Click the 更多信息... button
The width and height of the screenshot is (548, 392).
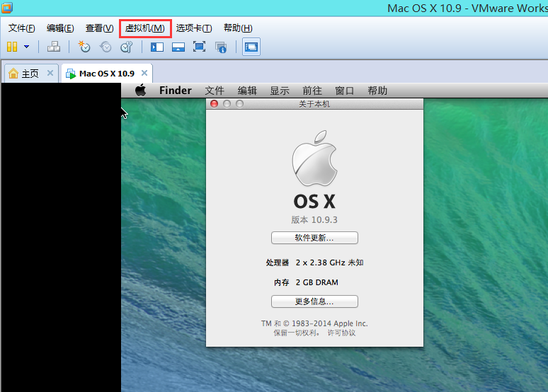[314, 301]
